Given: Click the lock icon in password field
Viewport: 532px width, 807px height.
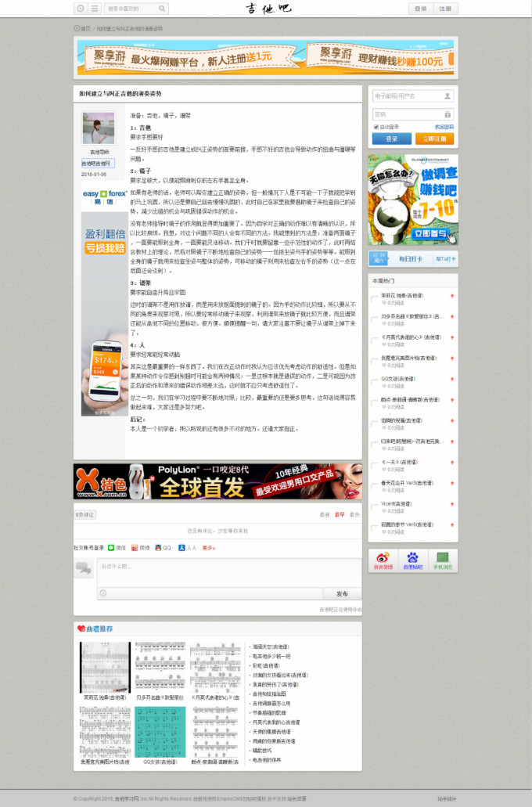Looking at the screenshot, I should point(447,114).
